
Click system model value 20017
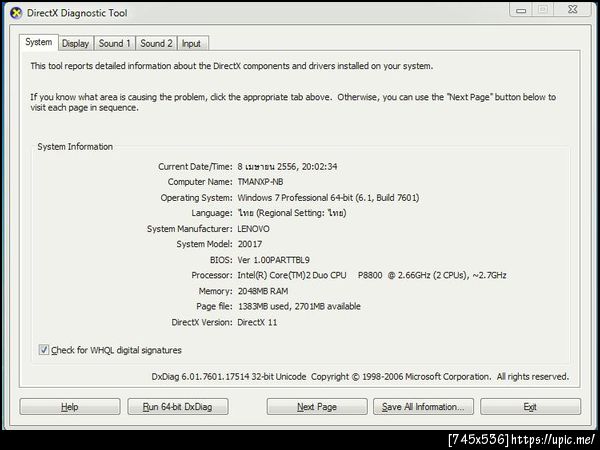coord(250,244)
